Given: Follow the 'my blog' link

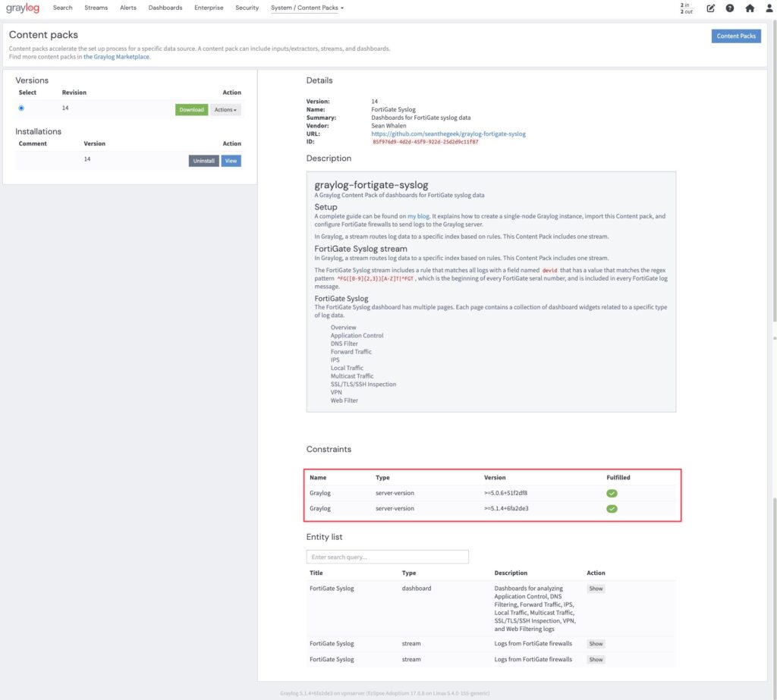Looking at the screenshot, I should (418, 216).
